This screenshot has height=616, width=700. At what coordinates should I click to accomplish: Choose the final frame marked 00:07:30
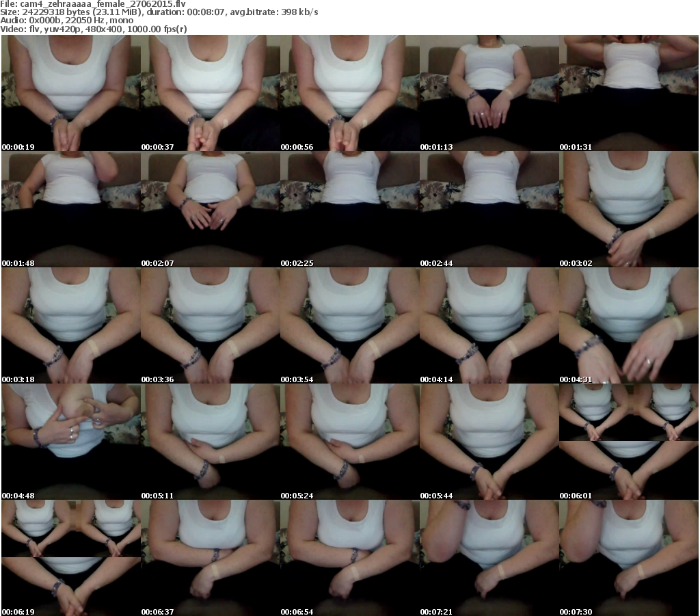tap(629, 557)
